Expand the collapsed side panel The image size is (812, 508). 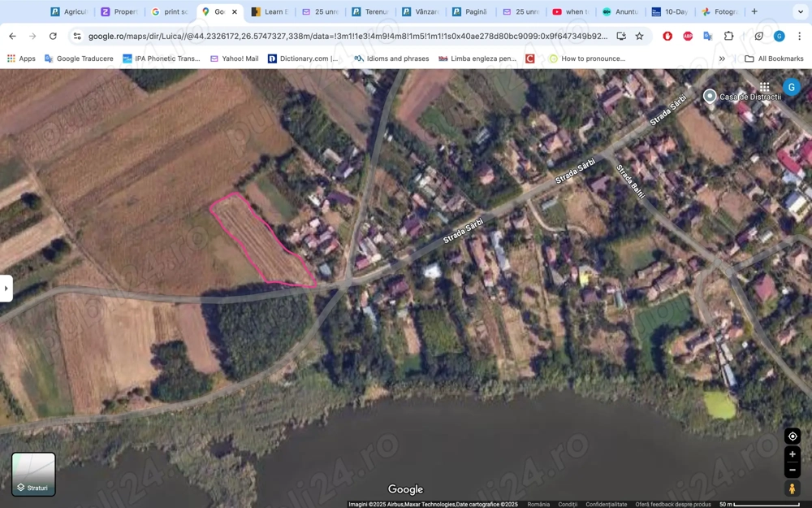point(6,288)
